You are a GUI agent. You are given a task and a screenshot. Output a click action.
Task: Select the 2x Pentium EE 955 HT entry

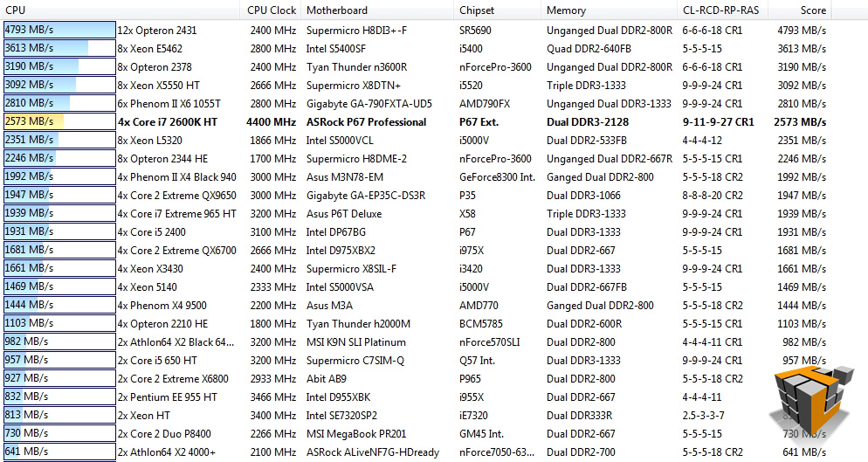167,396
